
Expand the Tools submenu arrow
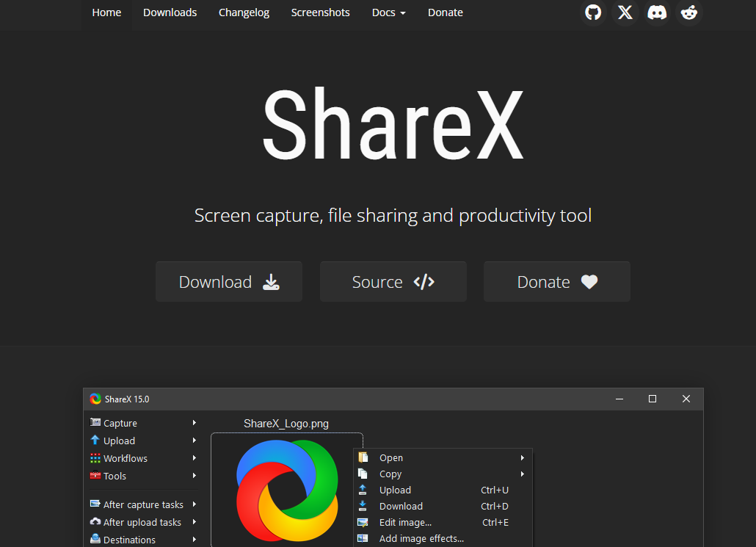tap(195, 476)
